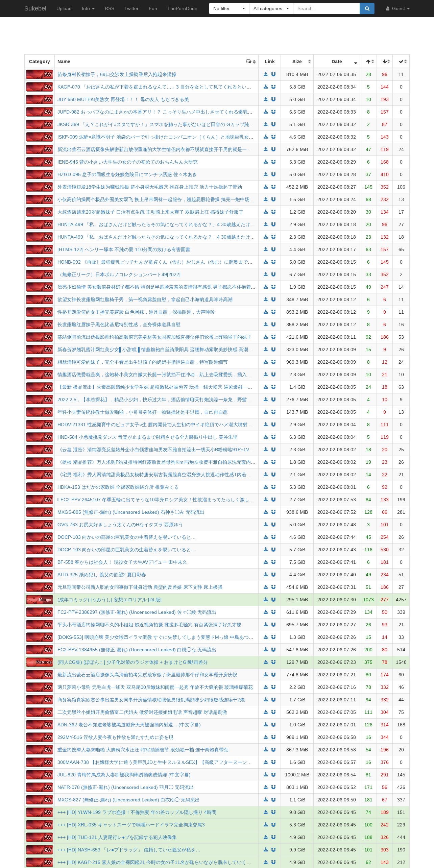This screenshot has width=434, height=868.
Task: Open the JUY-650 torrent title link
Action: [x=123, y=99]
